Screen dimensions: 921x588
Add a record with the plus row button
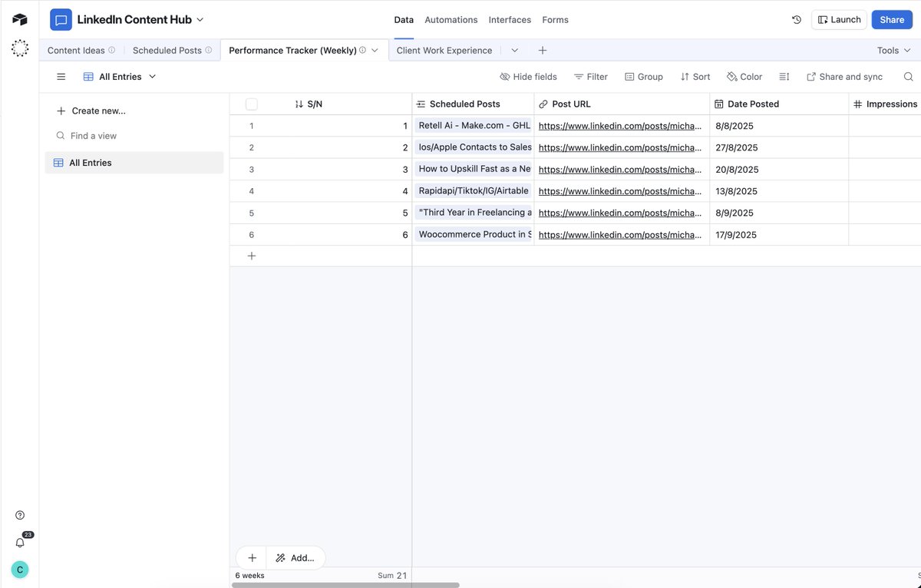click(x=252, y=256)
